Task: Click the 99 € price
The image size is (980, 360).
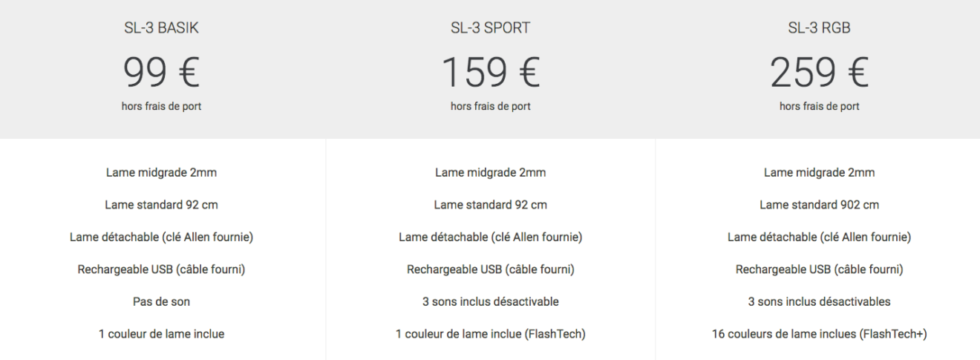Action: (161, 73)
